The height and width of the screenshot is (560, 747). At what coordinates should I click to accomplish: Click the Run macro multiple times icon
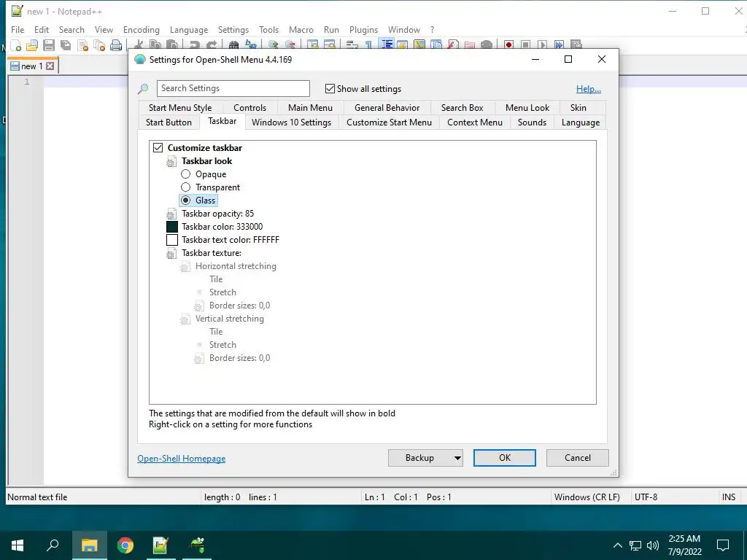[x=559, y=44]
